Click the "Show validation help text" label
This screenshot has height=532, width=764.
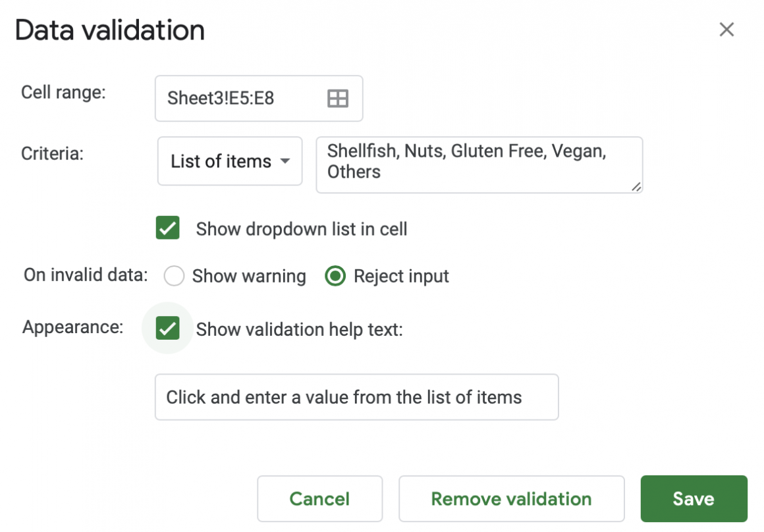click(x=300, y=329)
